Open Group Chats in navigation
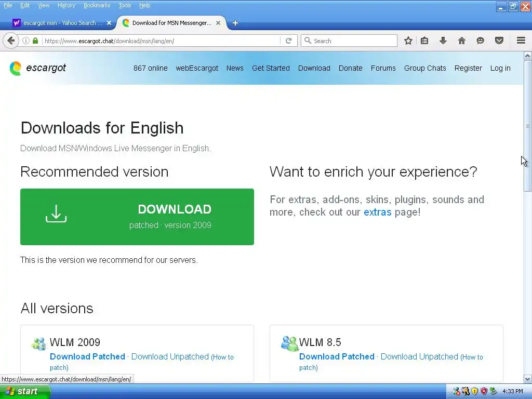532x399 pixels. point(425,68)
